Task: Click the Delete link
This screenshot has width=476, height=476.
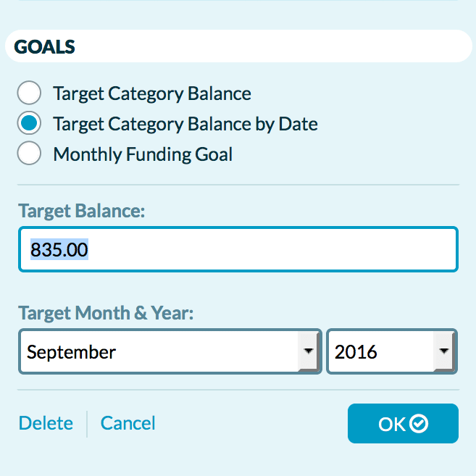Action: [x=46, y=423]
